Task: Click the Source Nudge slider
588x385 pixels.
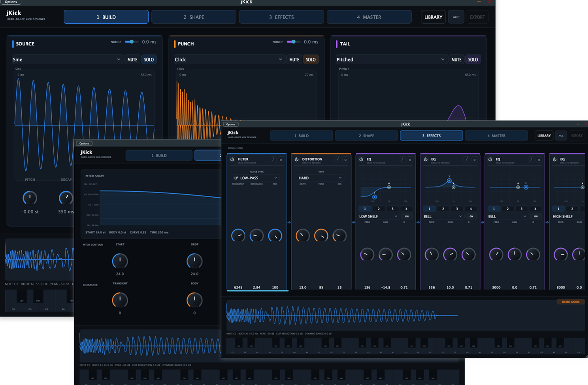Action: 132,42
